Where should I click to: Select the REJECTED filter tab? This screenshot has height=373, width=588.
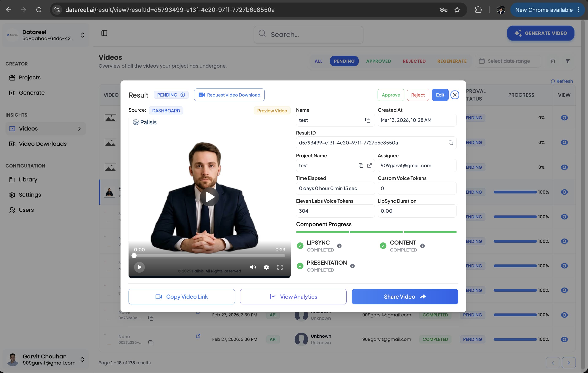click(x=414, y=61)
